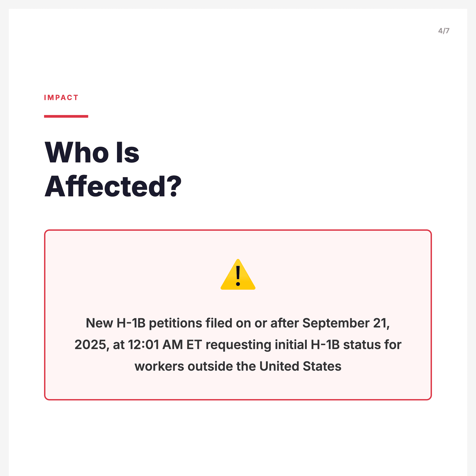This screenshot has width=476, height=476.
Task: Click the red IMPACT section label
Action: 61,98
